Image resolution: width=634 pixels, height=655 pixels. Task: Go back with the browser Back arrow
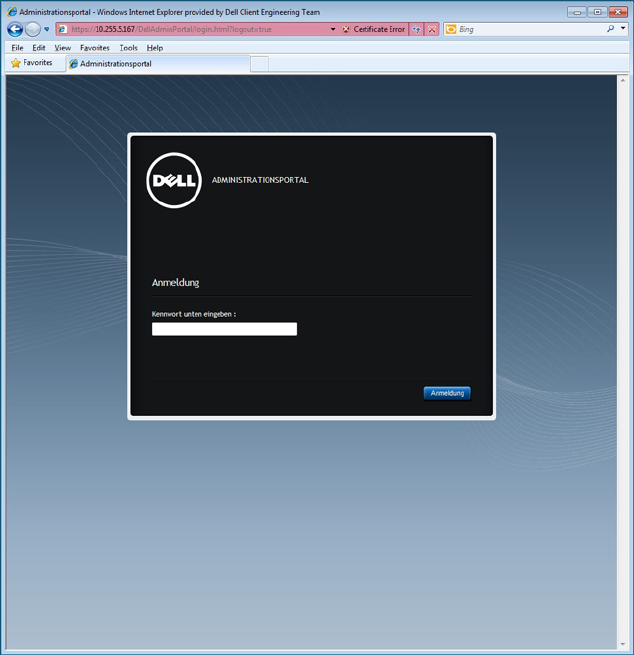pos(15,29)
